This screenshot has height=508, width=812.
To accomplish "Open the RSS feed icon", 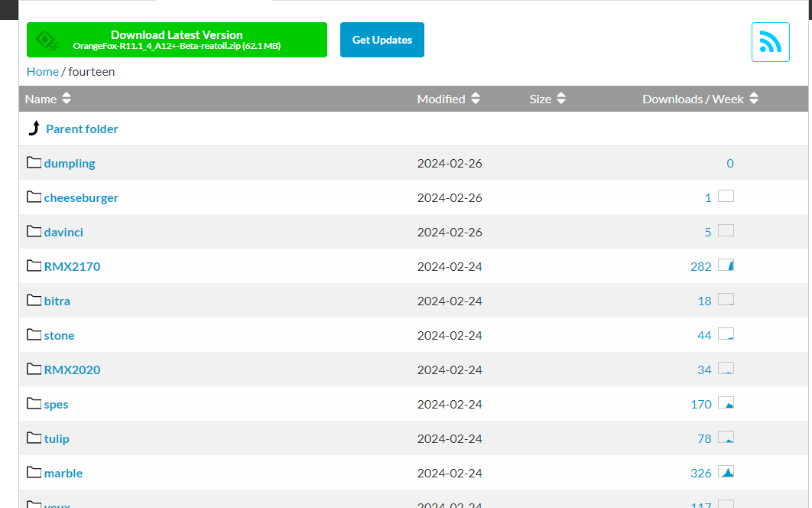I will click(770, 42).
